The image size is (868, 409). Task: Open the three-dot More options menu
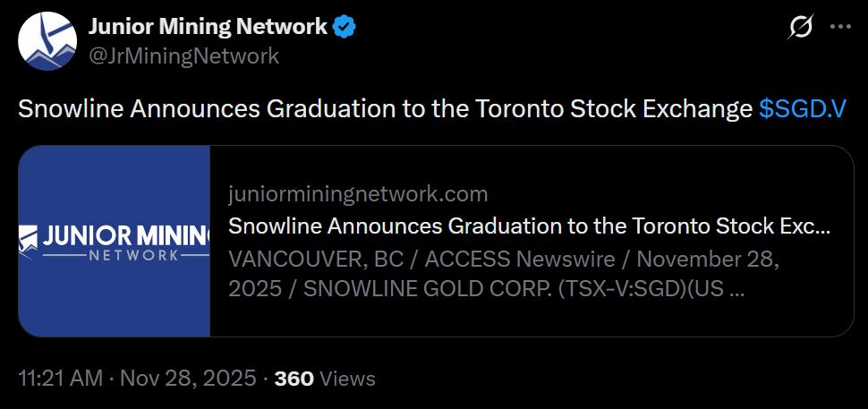(840, 28)
